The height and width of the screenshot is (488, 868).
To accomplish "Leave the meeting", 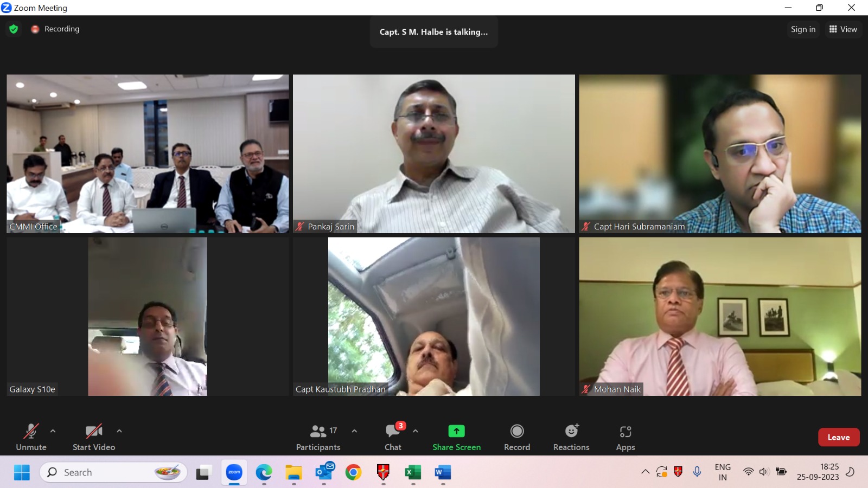I will 838,437.
